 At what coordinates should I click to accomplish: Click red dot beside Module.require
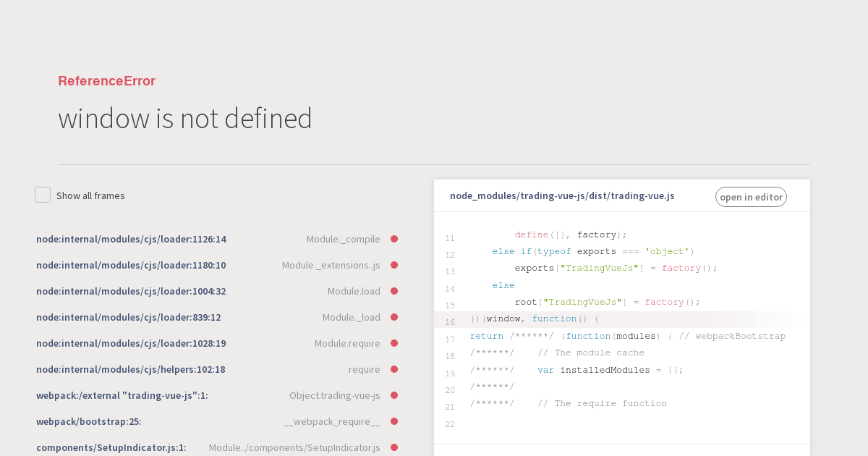pyautogui.click(x=394, y=343)
